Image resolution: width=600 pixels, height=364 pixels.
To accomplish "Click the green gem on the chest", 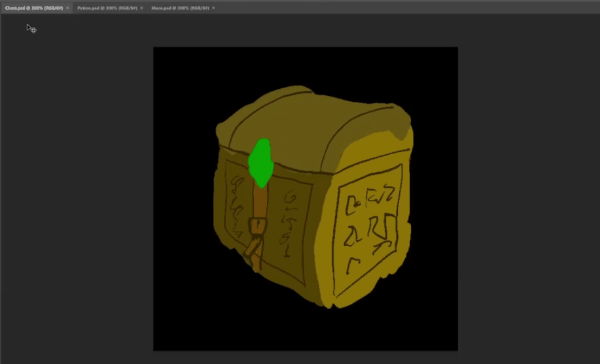I will tap(261, 163).
